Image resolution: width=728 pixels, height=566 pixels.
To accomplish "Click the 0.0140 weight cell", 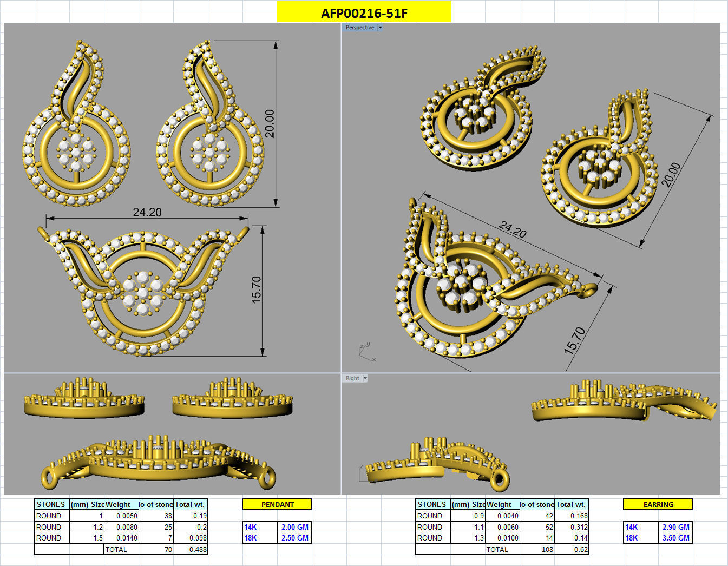I will [121, 538].
